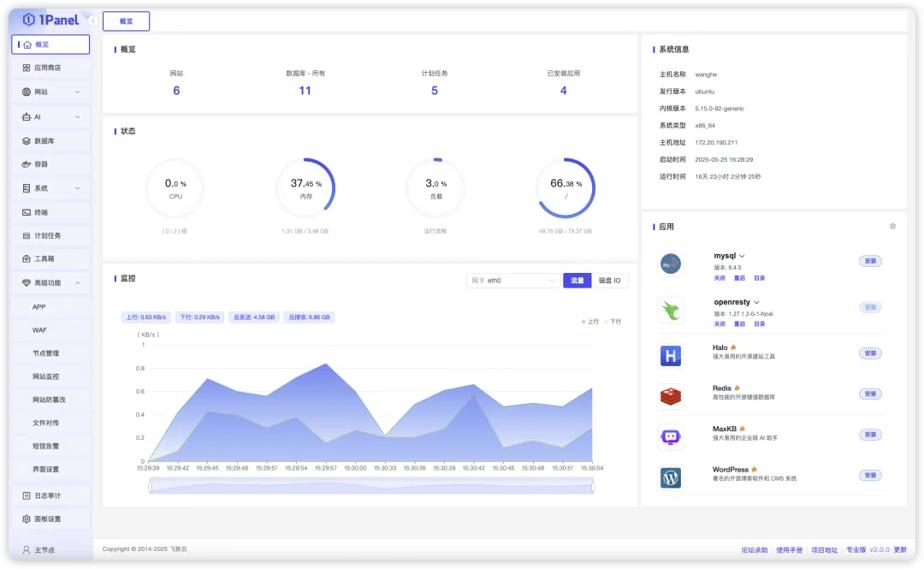The image size is (924, 569).
Task: Click 安装 button for MaxKB
Action: click(x=870, y=435)
